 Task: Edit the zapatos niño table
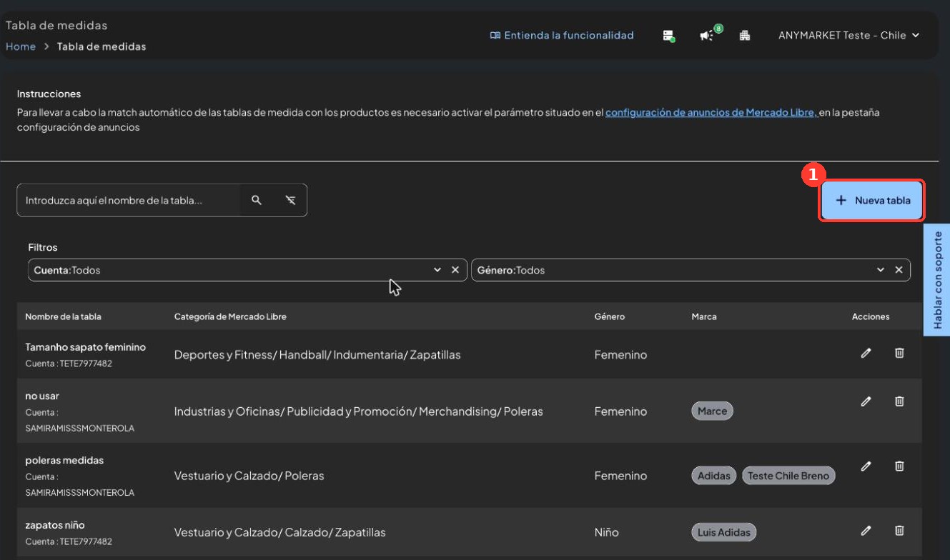[x=866, y=530]
